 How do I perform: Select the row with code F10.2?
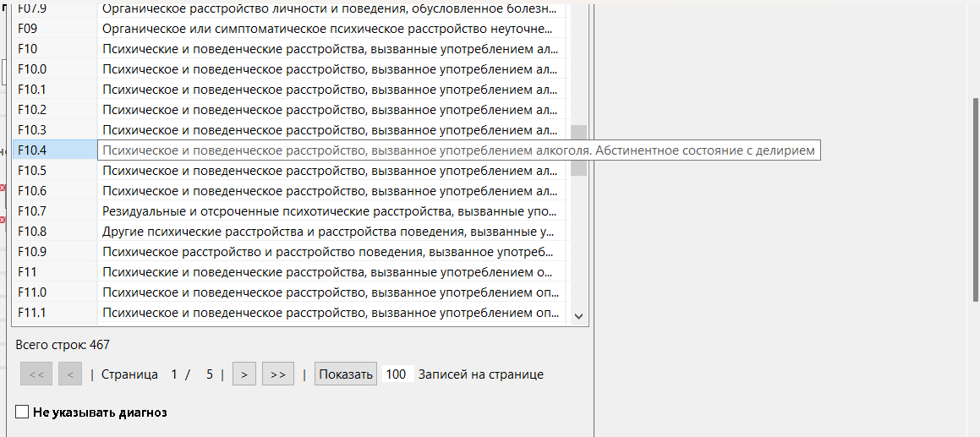(x=291, y=109)
